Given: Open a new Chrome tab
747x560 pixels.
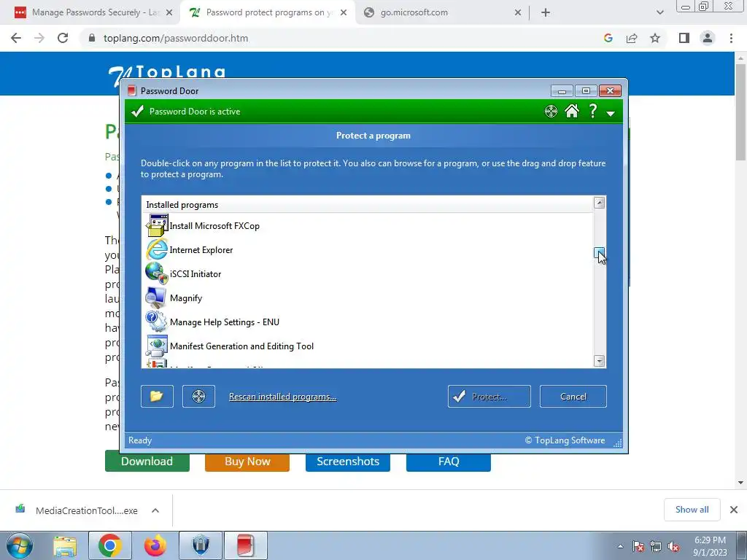Looking at the screenshot, I should (x=546, y=13).
